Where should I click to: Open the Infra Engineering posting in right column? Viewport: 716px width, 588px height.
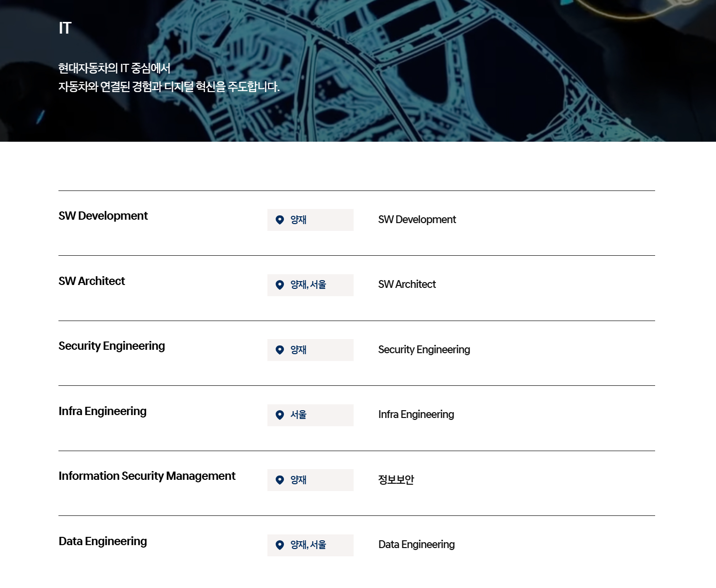[x=416, y=415]
